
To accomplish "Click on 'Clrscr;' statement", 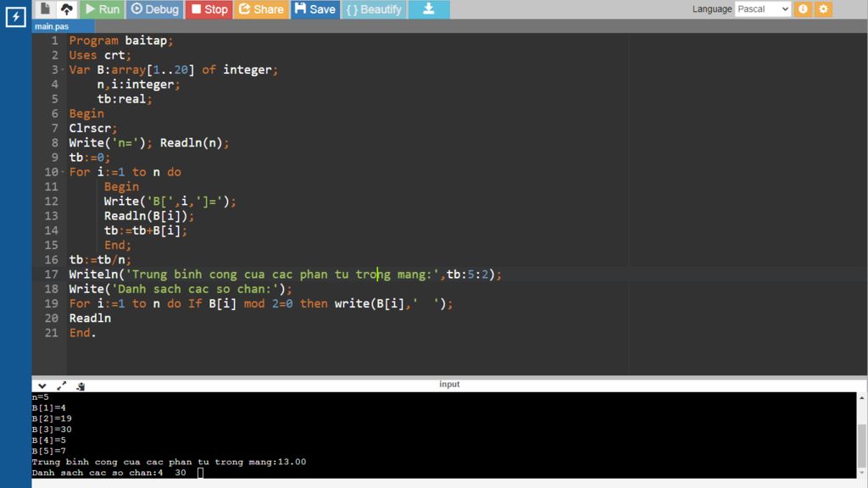I will (x=93, y=129).
